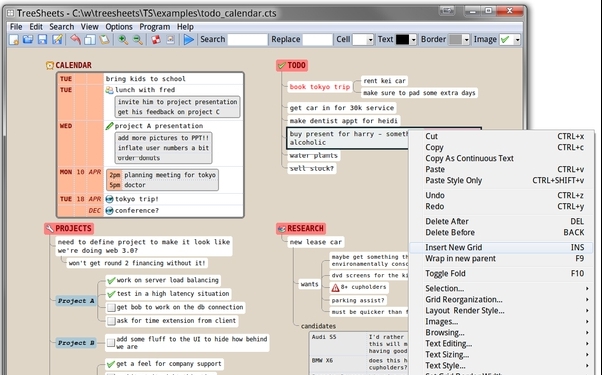Click the Replace input field
Image resolution: width=604 pixels, height=375 pixels.
[317, 40]
